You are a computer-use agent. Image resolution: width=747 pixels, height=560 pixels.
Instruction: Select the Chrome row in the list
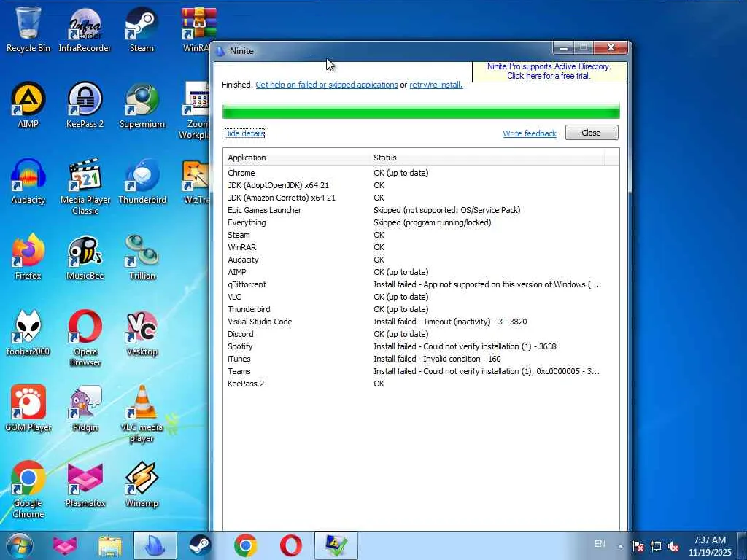tap(421, 173)
